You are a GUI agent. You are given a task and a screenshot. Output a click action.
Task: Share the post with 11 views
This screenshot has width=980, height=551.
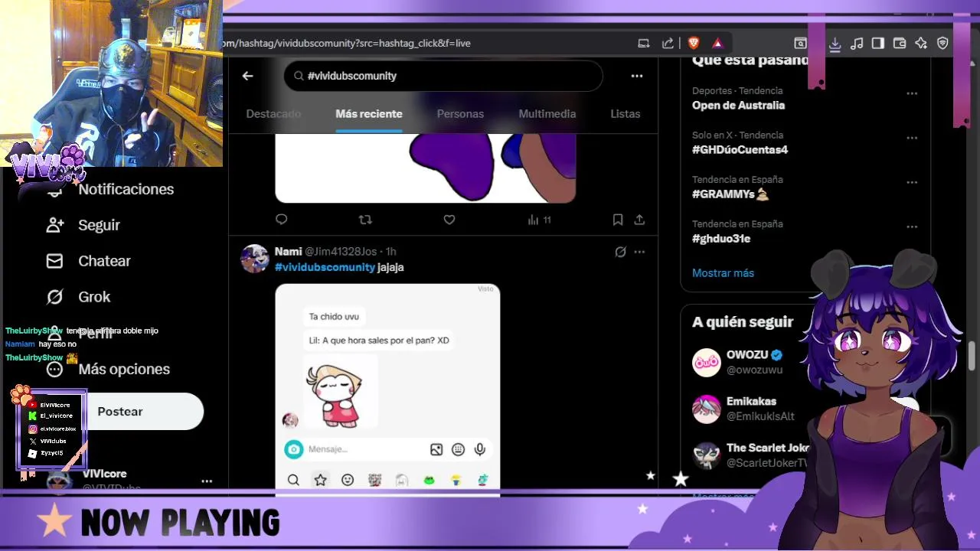tap(639, 220)
